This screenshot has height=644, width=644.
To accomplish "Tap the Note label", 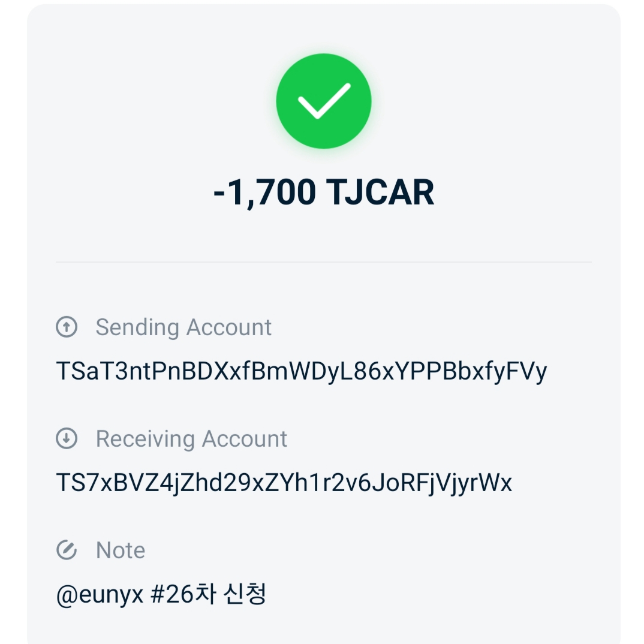I will pos(121,550).
